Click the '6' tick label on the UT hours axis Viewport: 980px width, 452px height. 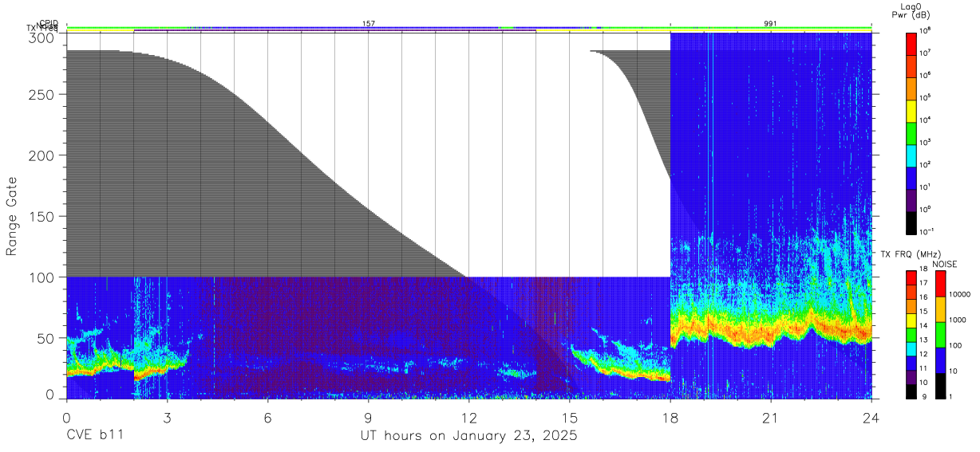267,418
